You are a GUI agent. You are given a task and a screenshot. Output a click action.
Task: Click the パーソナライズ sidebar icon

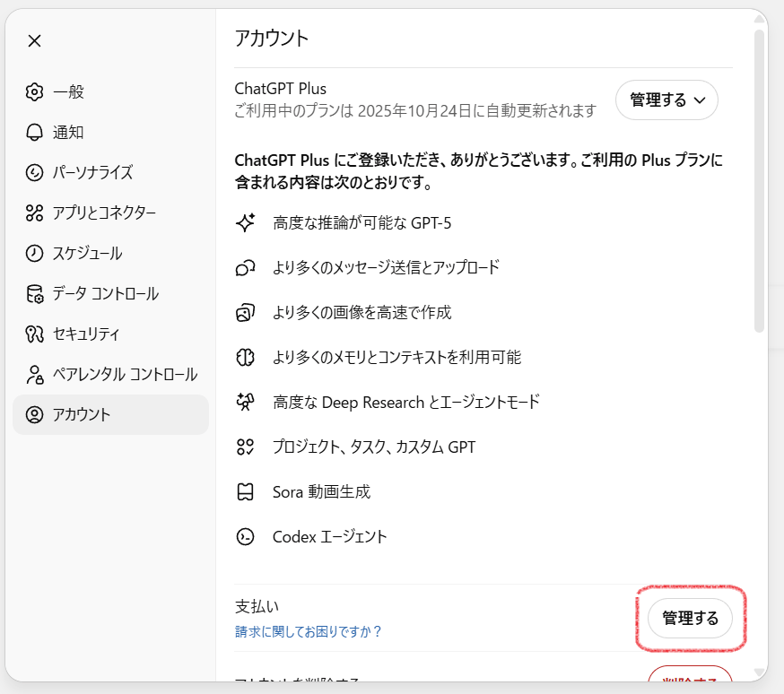tap(34, 172)
